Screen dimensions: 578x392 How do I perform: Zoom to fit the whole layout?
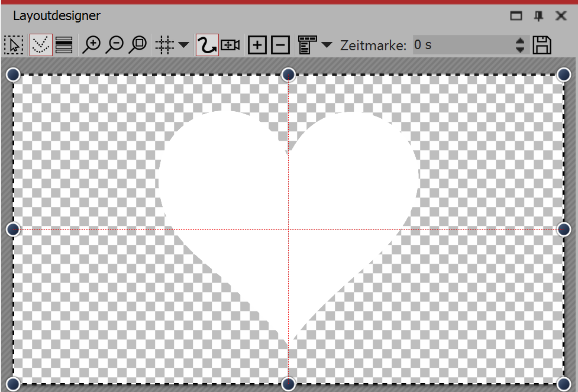pyautogui.click(x=139, y=44)
